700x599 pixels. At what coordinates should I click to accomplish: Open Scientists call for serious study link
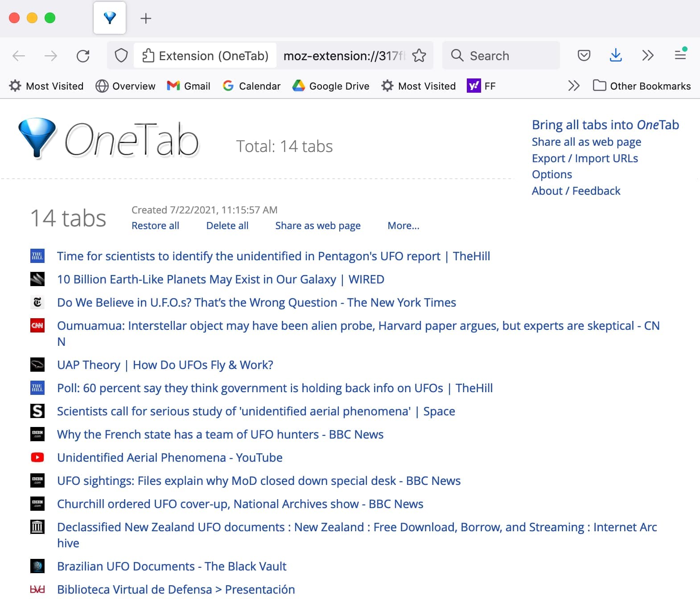pos(256,411)
